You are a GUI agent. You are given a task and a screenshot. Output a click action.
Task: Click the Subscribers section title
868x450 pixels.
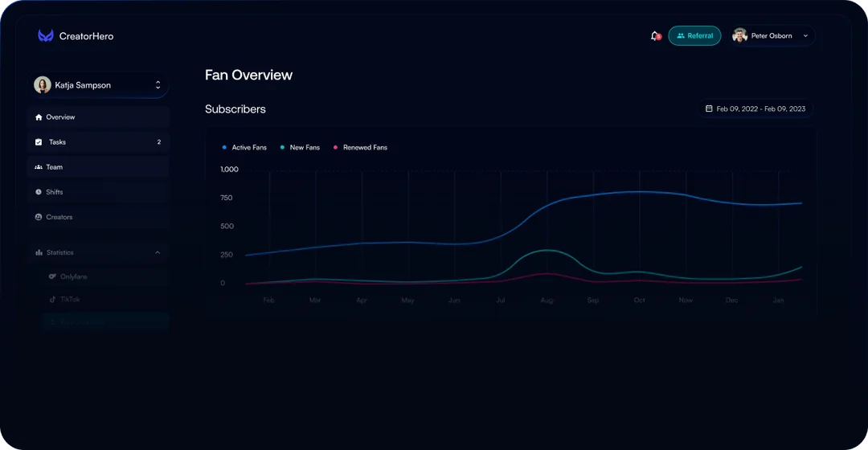(x=235, y=109)
